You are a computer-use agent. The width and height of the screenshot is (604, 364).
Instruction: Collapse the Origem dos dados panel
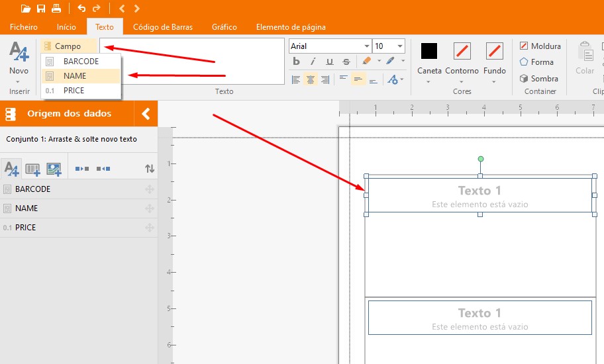coord(146,113)
